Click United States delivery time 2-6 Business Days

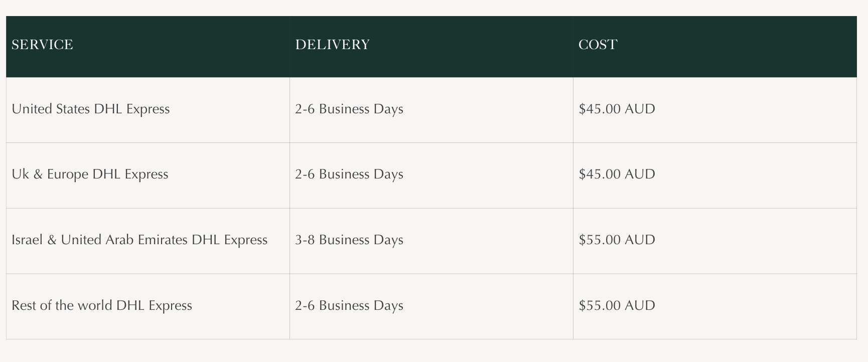pos(349,109)
